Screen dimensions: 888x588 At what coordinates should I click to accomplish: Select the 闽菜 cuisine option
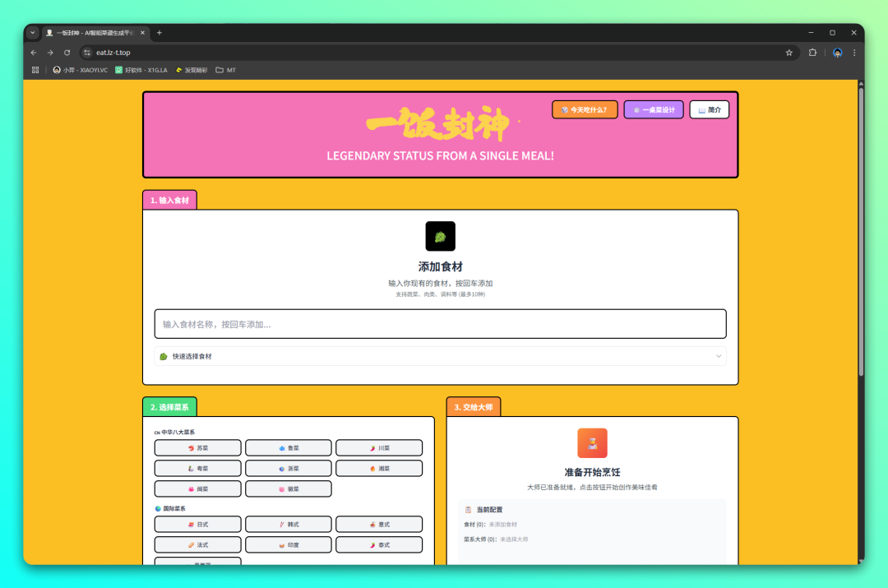(x=197, y=488)
